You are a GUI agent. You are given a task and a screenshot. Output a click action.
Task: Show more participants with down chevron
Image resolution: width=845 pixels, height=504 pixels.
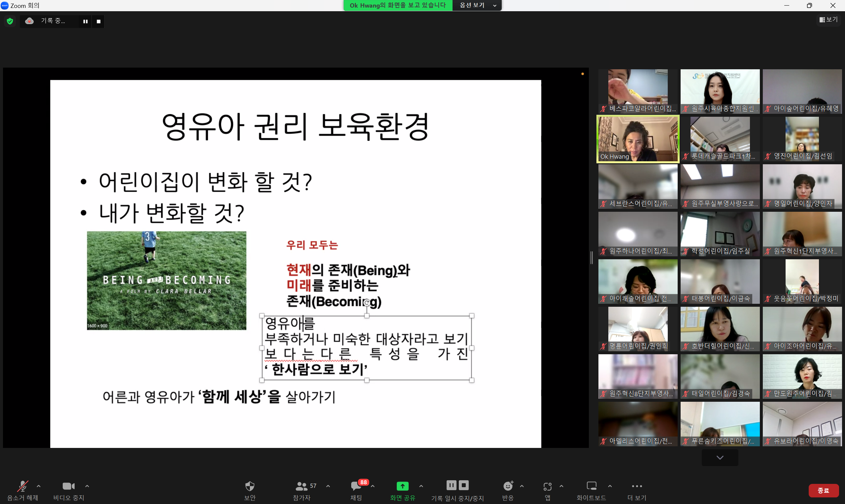tap(720, 457)
